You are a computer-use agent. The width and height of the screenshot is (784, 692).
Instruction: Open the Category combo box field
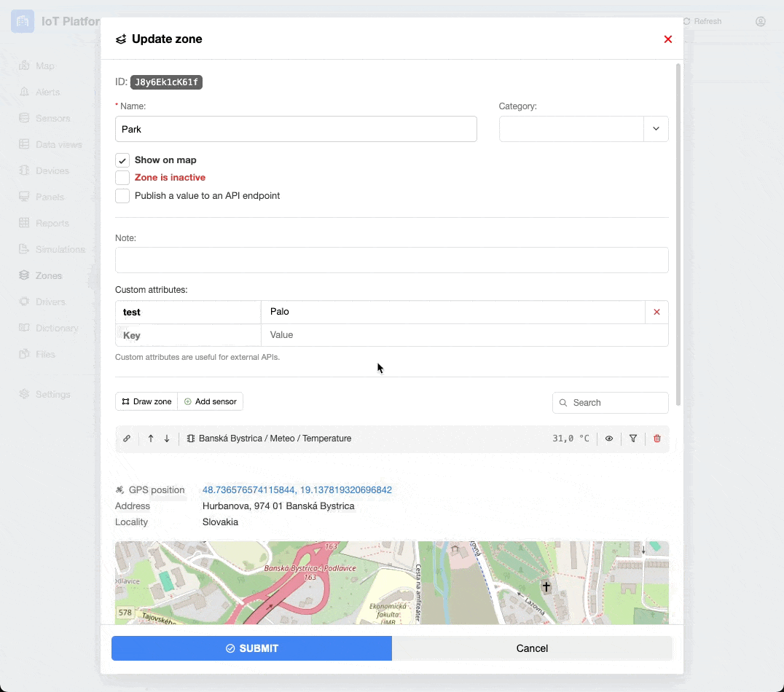pyautogui.click(x=571, y=129)
